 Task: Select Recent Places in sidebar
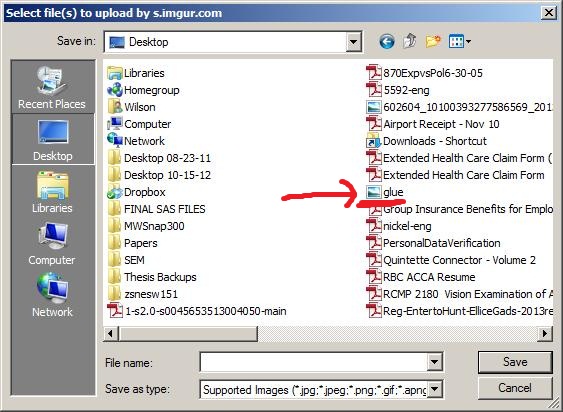[52, 88]
